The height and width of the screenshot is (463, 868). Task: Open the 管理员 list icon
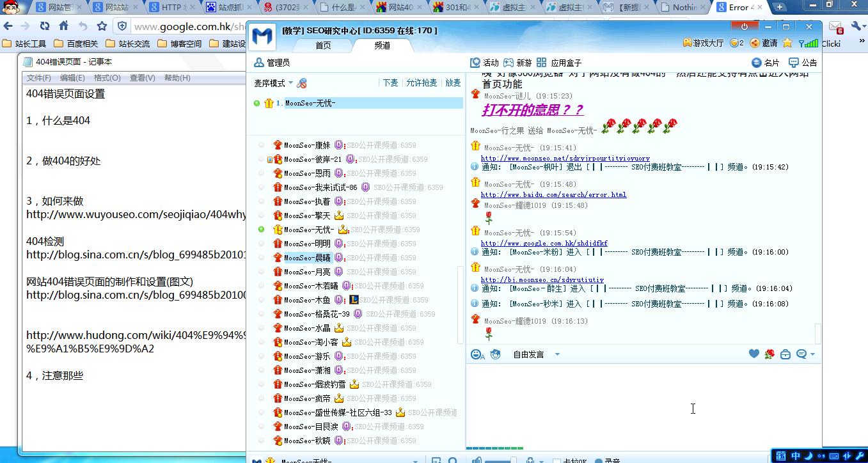point(259,63)
